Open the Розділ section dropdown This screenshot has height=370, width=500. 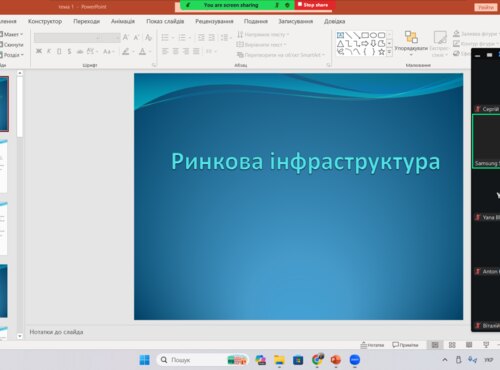click(12, 55)
